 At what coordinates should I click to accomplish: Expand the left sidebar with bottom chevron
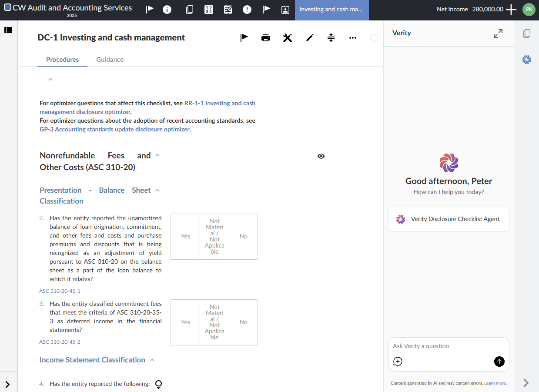(x=8, y=384)
